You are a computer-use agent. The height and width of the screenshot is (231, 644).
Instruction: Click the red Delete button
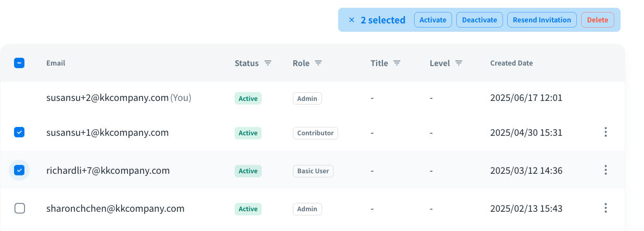tap(597, 20)
